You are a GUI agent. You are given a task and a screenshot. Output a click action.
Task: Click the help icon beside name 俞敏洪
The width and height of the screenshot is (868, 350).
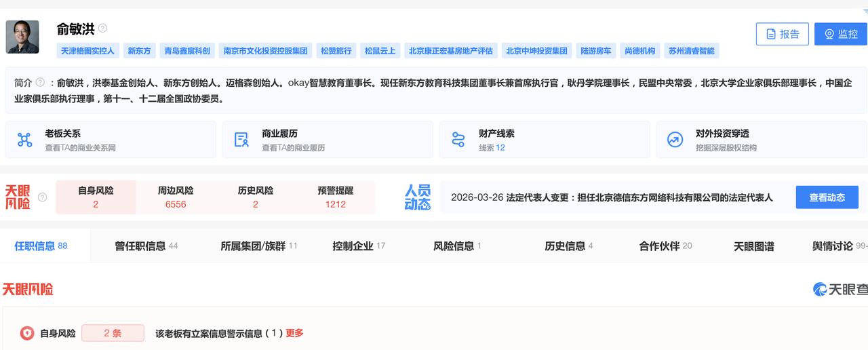point(102,28)
